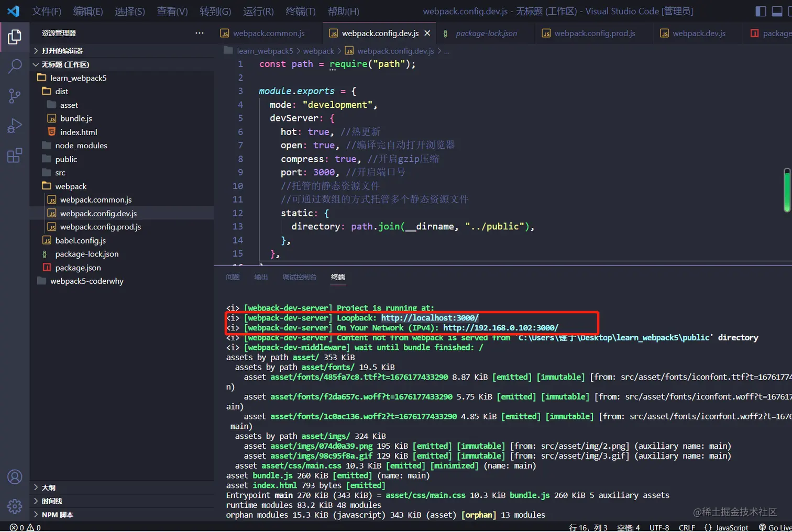Click Go Live status bar button
Viewport: 792px width, 532px height.
pos(775,527)
